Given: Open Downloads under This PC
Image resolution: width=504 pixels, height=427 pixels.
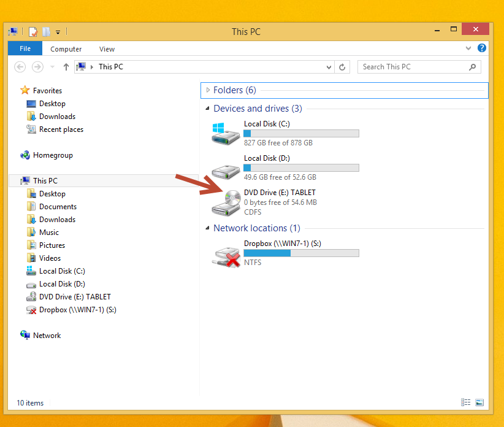Looking at the screenshot, I should pyautogui.click(x=57, y=220).
